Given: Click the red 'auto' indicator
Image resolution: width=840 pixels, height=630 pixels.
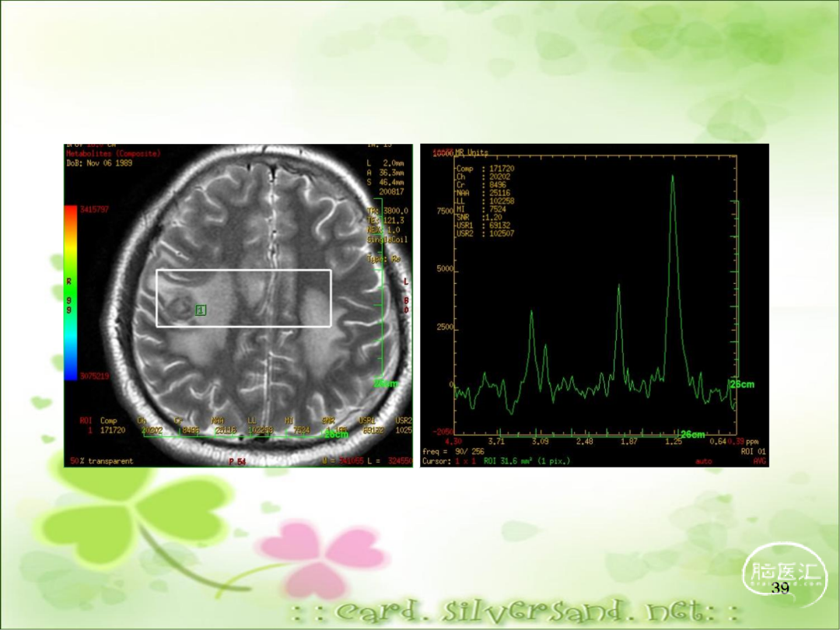Looking at the screenshot, I should pyautogui.click(x=703, y=461).
